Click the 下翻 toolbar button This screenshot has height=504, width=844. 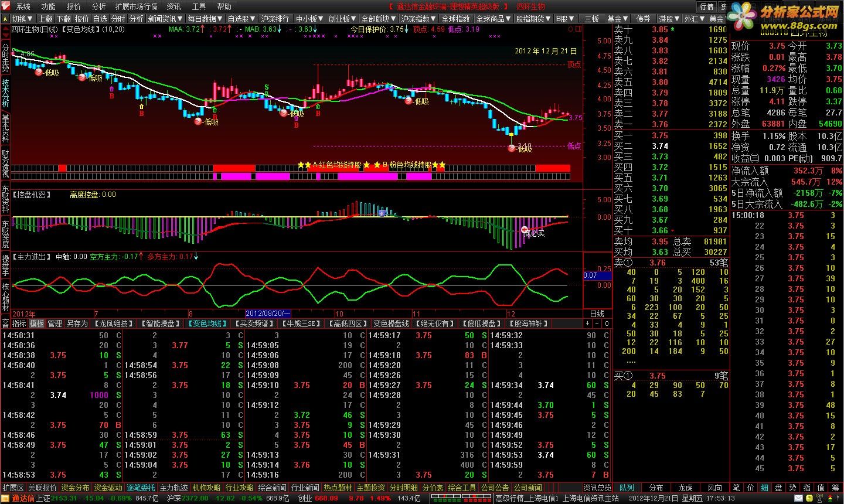[64, 19]
